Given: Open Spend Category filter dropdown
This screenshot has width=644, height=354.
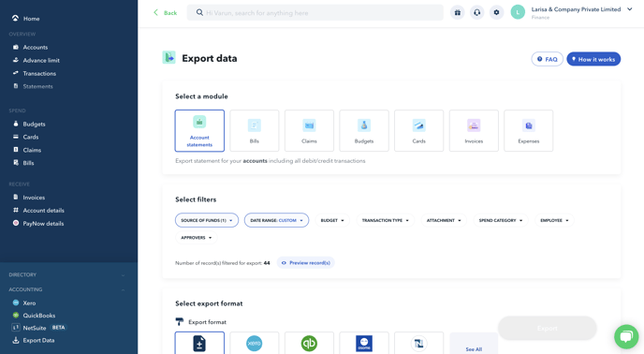Looking at the screenshot, I should click(x=501, y=220).
